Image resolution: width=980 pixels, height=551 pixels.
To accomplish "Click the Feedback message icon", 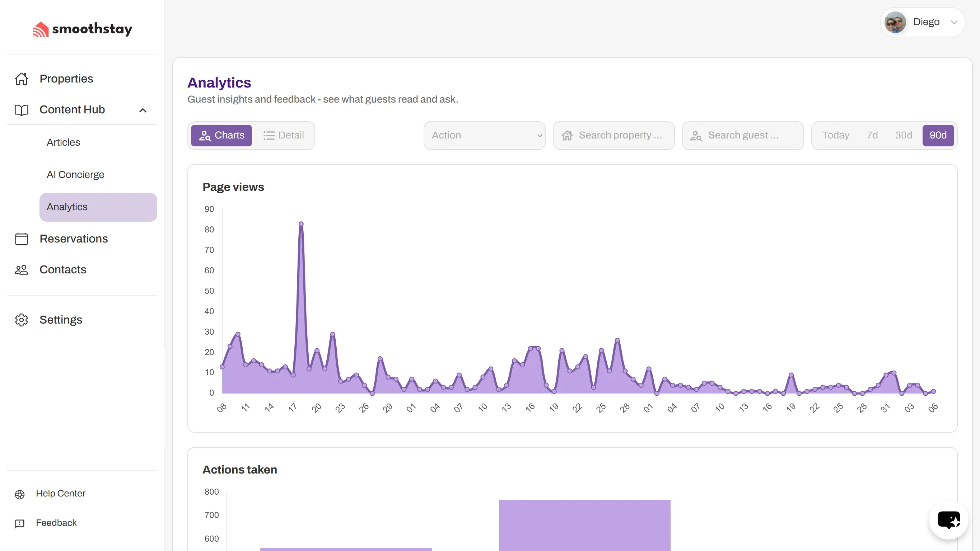I will click(x=20, y=523).
